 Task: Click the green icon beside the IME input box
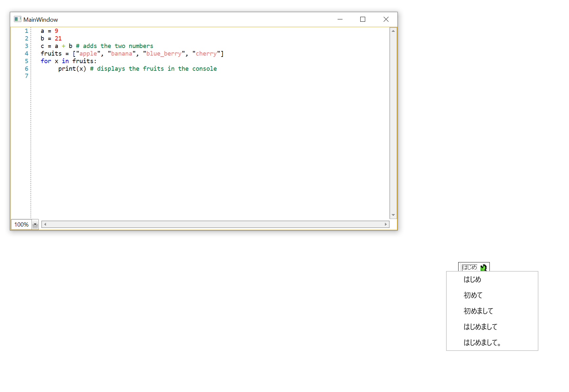tap(483, 268)
